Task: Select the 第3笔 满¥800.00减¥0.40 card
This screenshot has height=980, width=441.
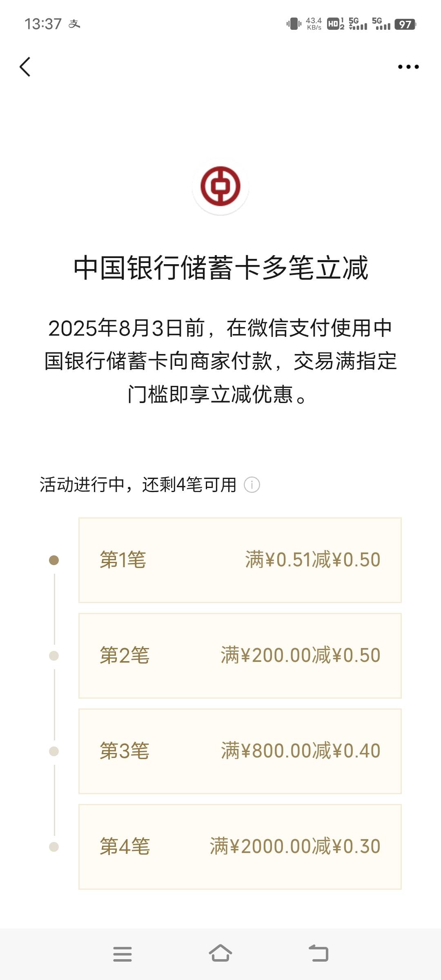Action: click(x=240, y=751)
